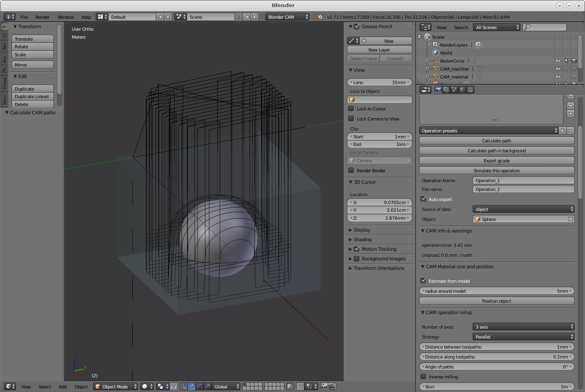
Task: Open the Render menu
Action: 42,17
